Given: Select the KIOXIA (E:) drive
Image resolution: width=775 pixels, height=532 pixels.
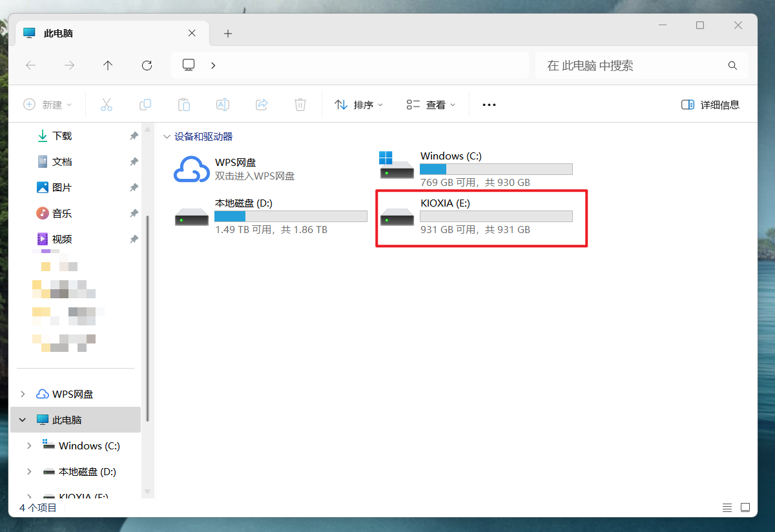Looking at the screenshot, I should tap(476, 216).
